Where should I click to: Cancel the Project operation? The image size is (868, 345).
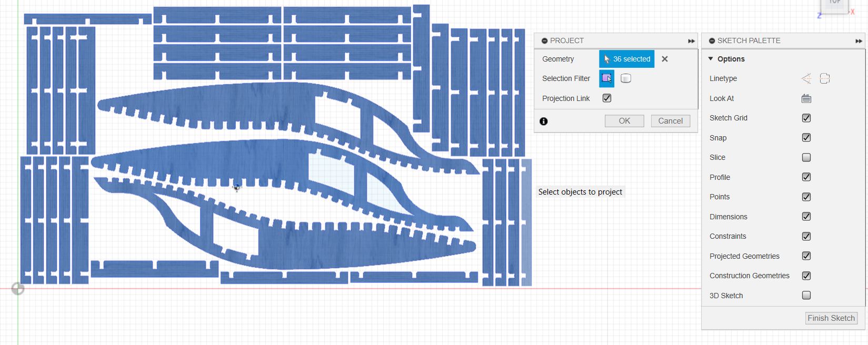tap(670, 121)
